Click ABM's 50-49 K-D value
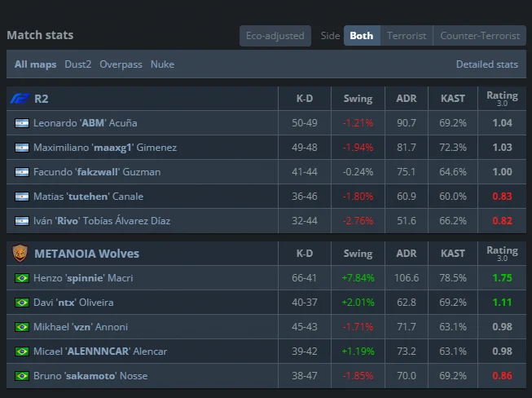The height and width of the screenshot is (398, 532). click(x=305, y=123)
